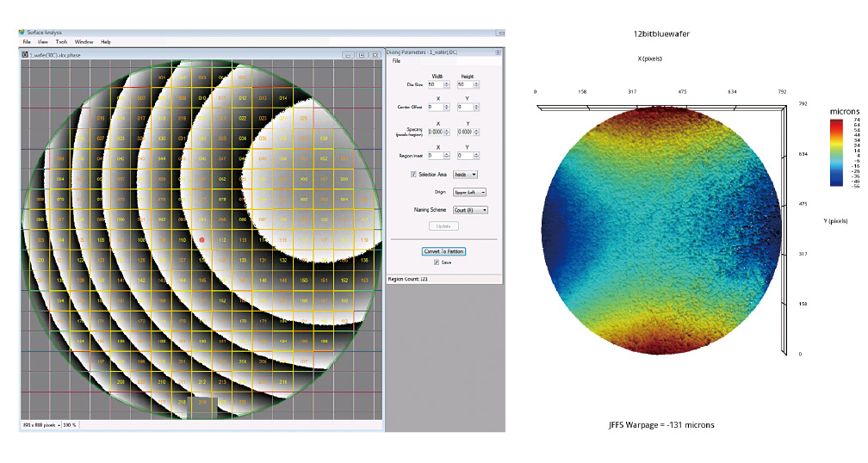Open the Selection Area Inside dropdown
This screenshot has height=463, width=868.
click(x=465, y=174)
